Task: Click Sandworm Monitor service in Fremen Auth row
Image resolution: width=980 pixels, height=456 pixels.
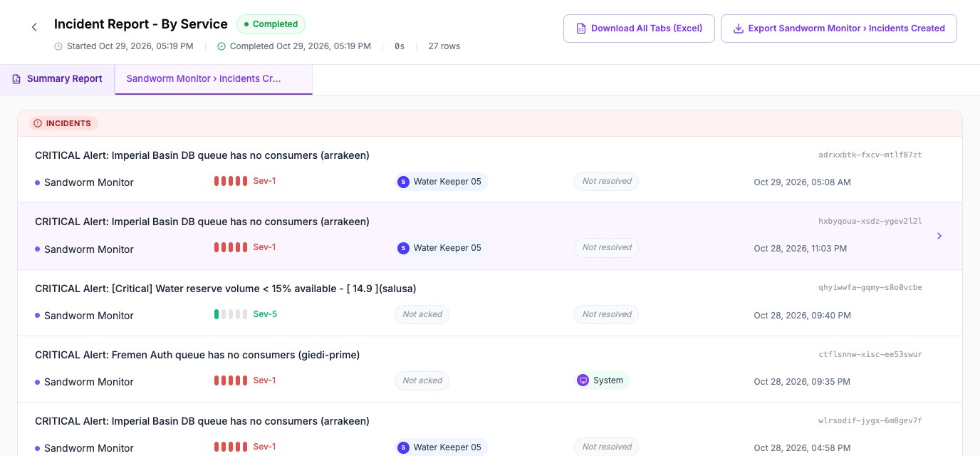Action: pos(85,382)
